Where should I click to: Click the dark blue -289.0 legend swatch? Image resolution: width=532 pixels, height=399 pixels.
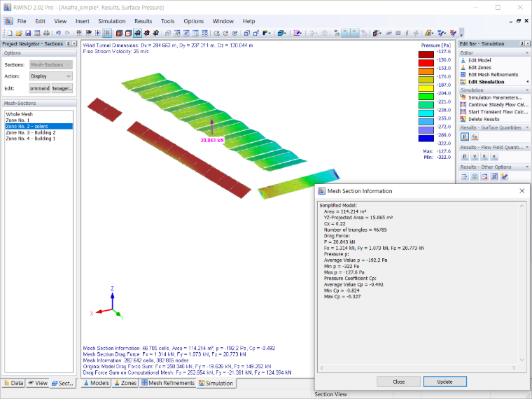click(x=426, y=138)
